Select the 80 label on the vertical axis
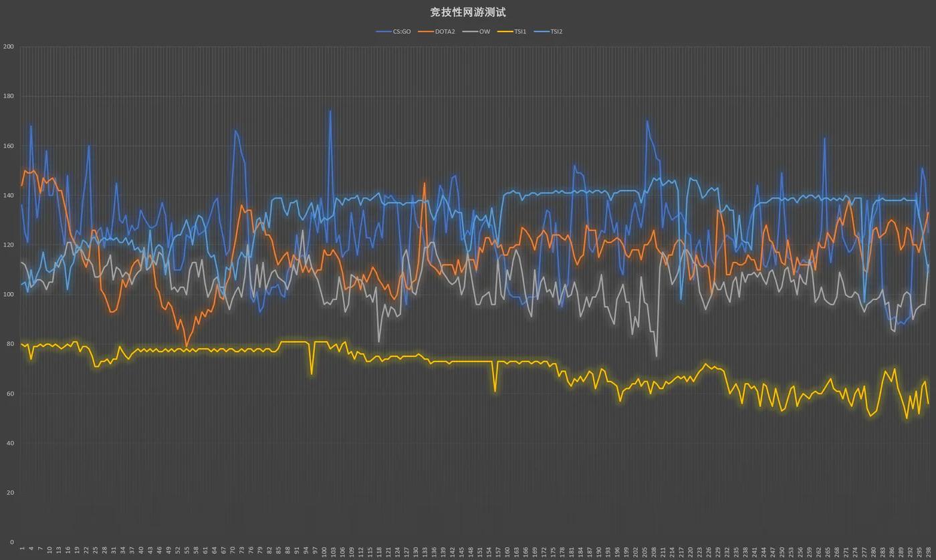 pos(10,344)
